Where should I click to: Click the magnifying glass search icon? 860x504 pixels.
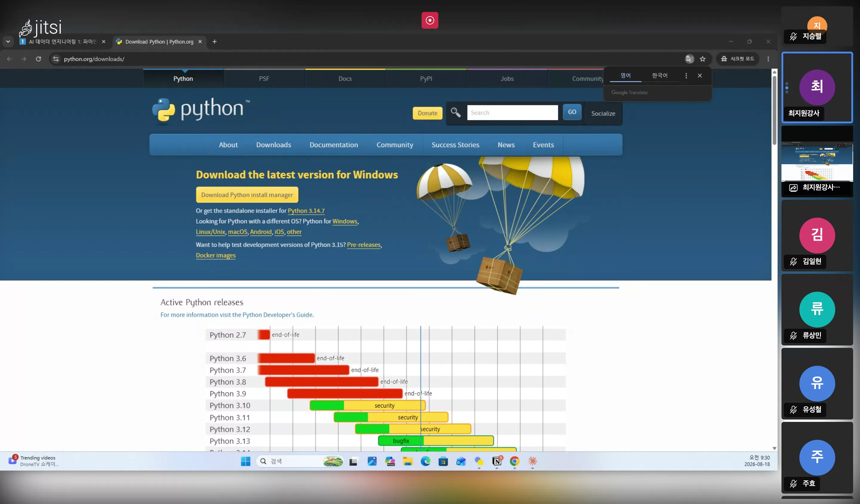pyautogui.click(x=456, y=113)
